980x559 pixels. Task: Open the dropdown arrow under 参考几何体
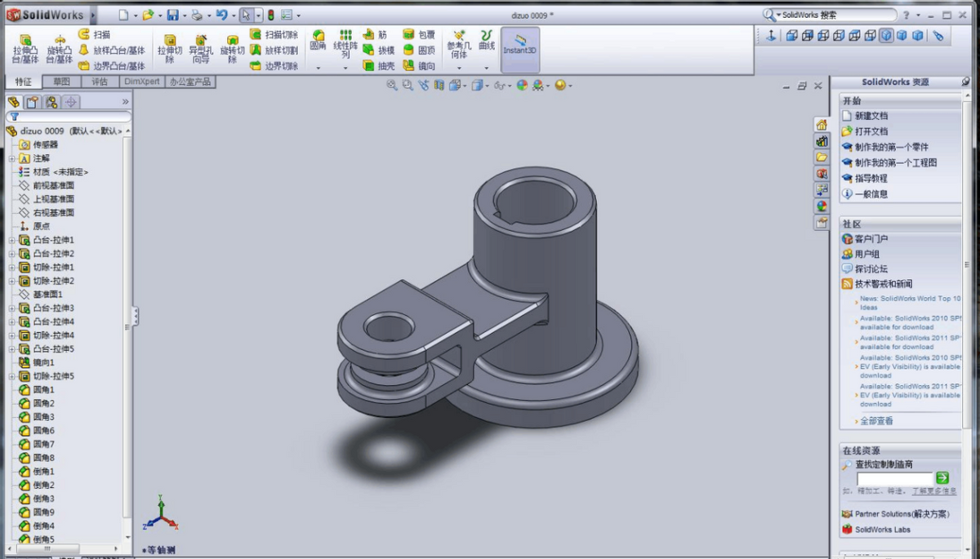coord(459,69)
